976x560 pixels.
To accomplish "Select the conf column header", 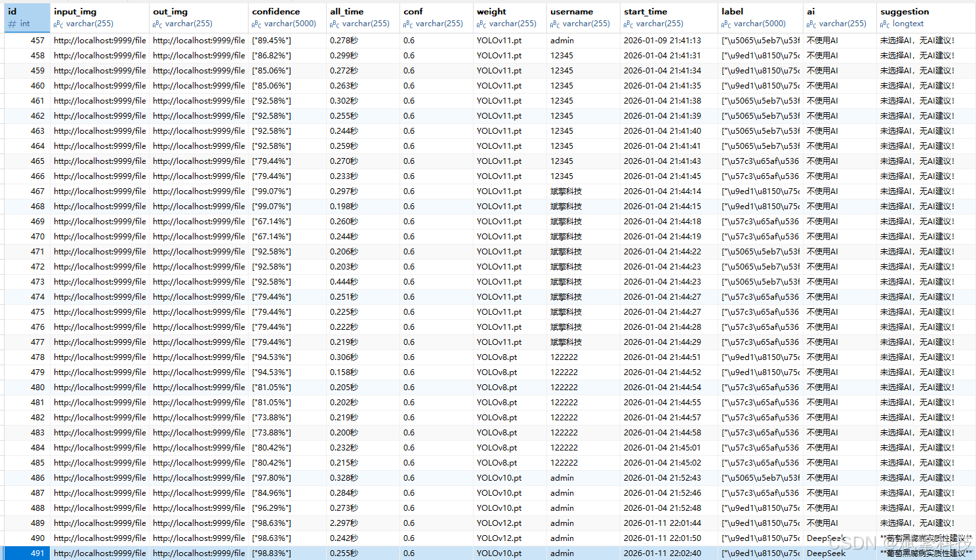I will (436, 17).
